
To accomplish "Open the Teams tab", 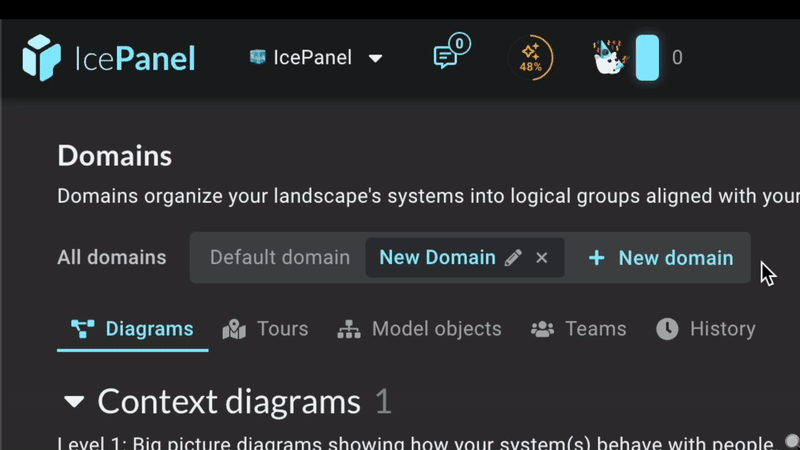I will pyautogui.click(x=579, y=329).
